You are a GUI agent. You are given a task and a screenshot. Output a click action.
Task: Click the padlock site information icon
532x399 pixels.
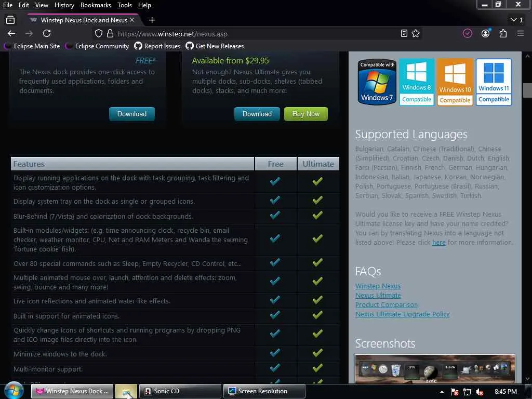coord(110,34)
